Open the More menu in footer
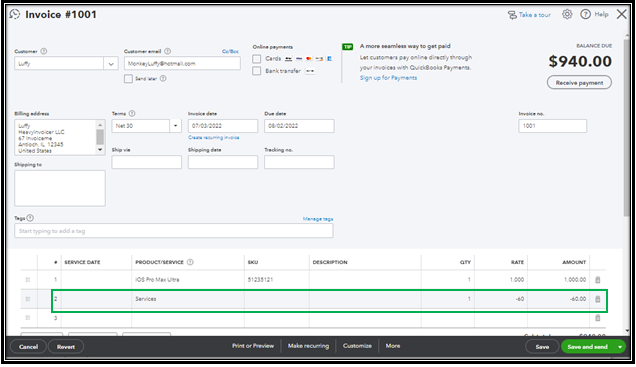This screenshot has height=367, width=636. pos(393,346)
